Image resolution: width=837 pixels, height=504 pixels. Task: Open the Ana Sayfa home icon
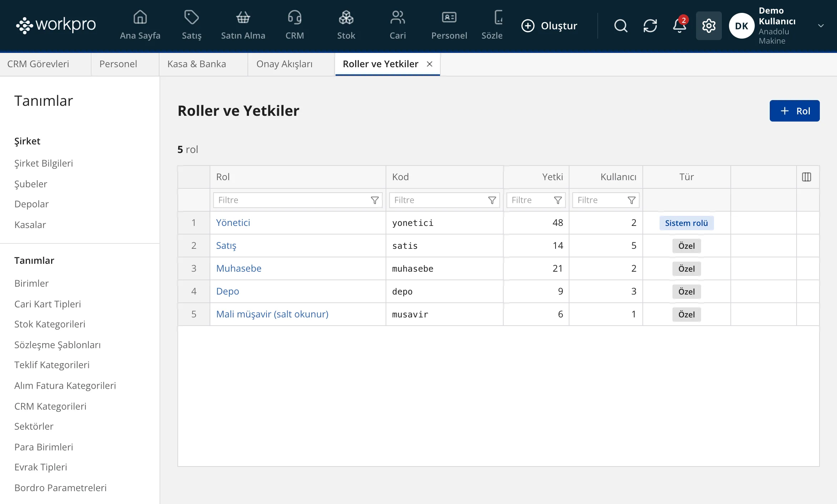pos(140,17)
